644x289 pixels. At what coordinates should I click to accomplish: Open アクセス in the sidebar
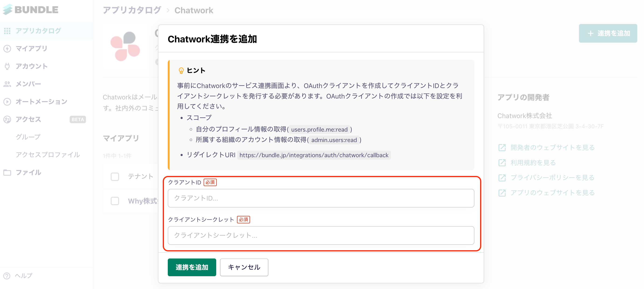pos(47,119)
